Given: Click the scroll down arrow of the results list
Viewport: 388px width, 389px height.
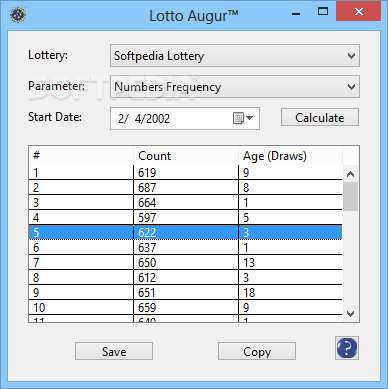Looking at the screenshot, I should pyautogui.click(x=350, y=313).
